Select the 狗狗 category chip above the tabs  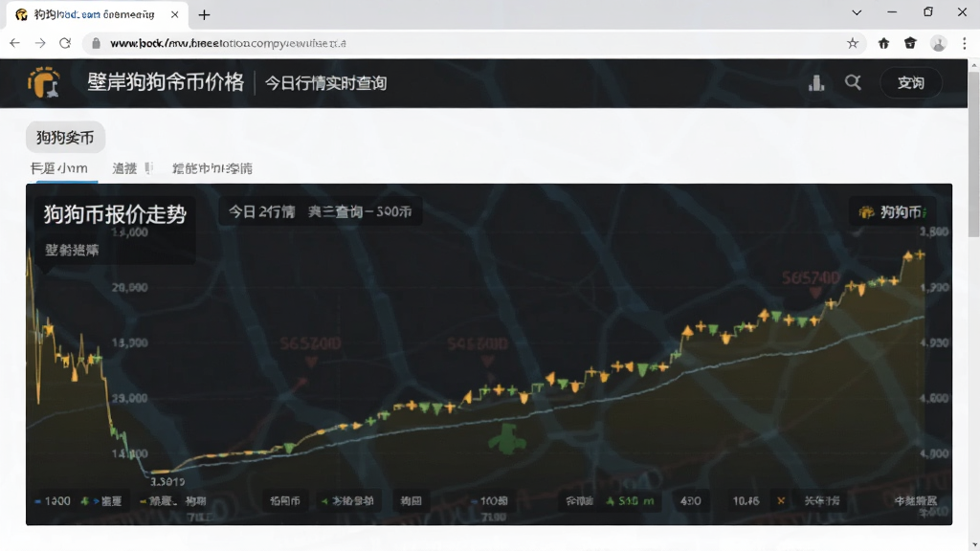(x=65, y=138)
